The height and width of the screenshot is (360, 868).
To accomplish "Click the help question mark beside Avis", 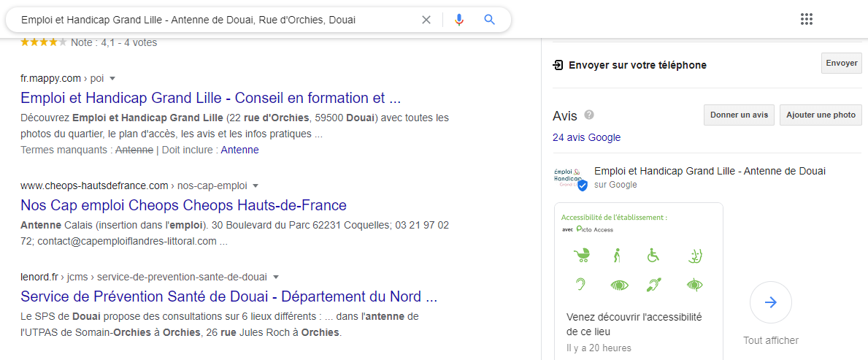I will (x=589, y=115).
